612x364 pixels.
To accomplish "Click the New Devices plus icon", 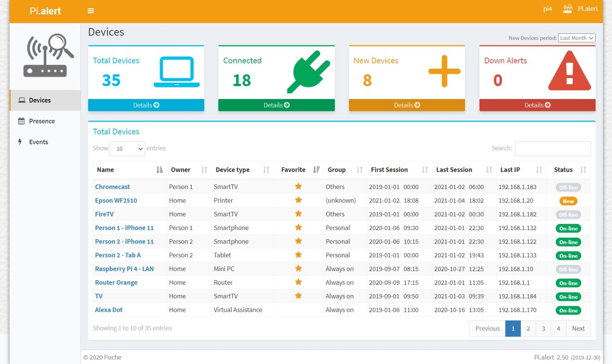I will click(444, 71).
